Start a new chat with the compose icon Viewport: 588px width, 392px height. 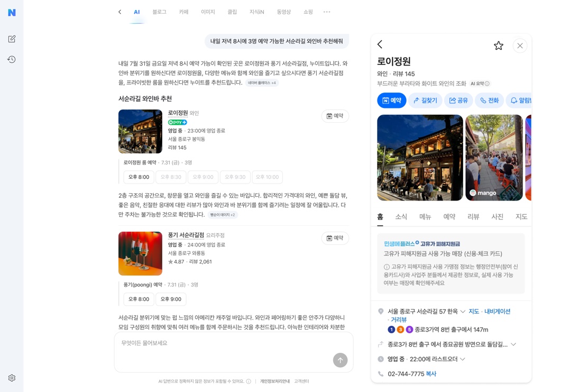coord(12,39)
